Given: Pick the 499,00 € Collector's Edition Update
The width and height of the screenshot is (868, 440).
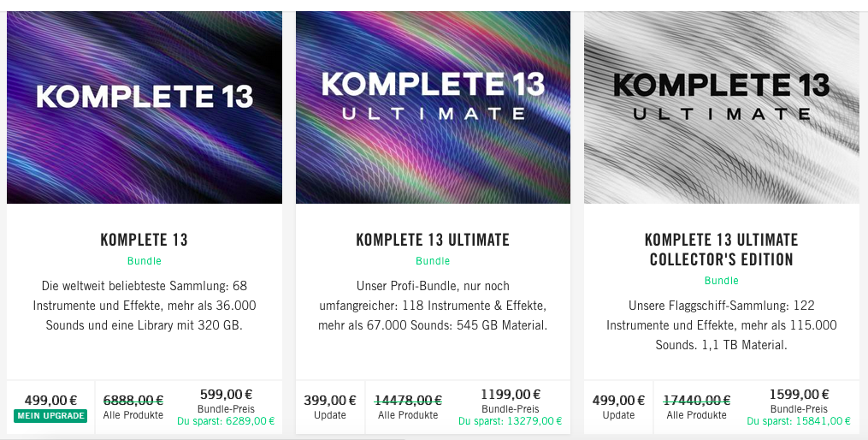Looking at the screenshot, I should click(x=618, y=400).
